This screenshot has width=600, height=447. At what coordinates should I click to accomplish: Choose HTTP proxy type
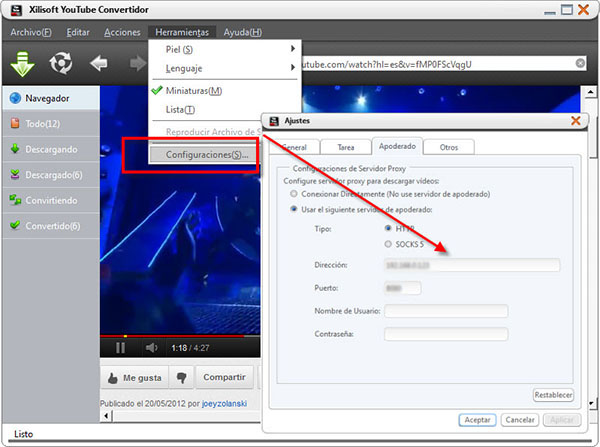[x=388, y=228]
